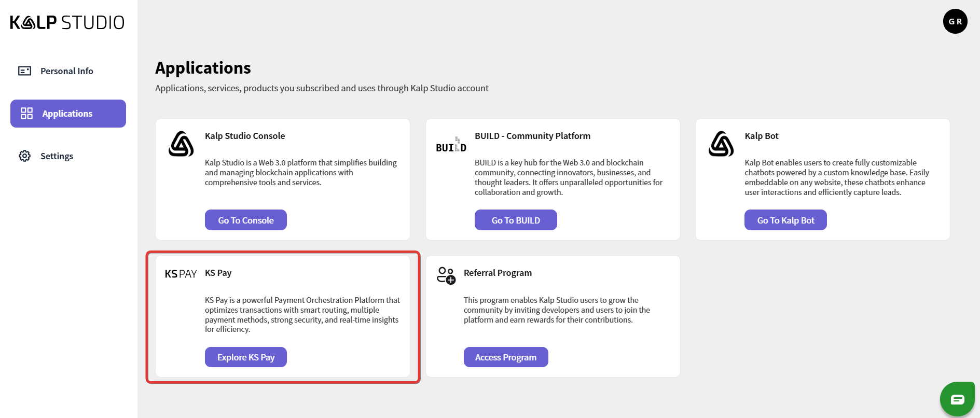Click the Referral Program people icon
The width and height of the screenshot is (980, 418).
446,275
